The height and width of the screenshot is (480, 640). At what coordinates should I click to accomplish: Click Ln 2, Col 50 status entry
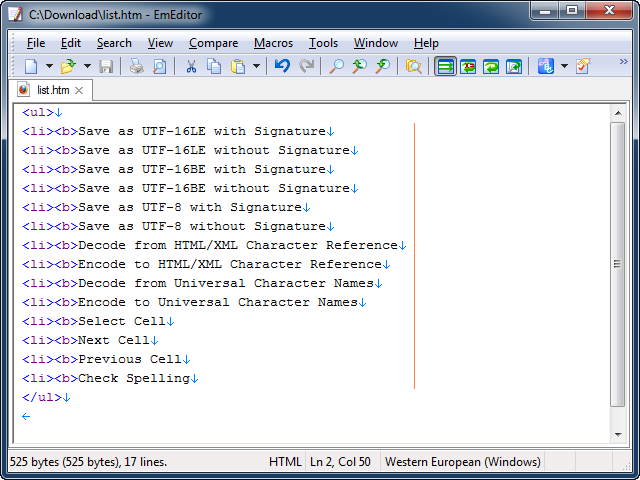340,462
